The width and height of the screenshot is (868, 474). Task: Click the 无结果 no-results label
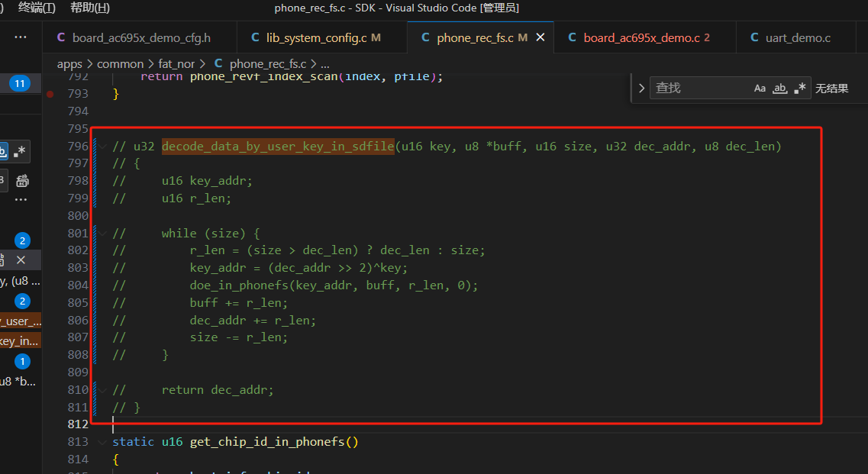point(831,89)
